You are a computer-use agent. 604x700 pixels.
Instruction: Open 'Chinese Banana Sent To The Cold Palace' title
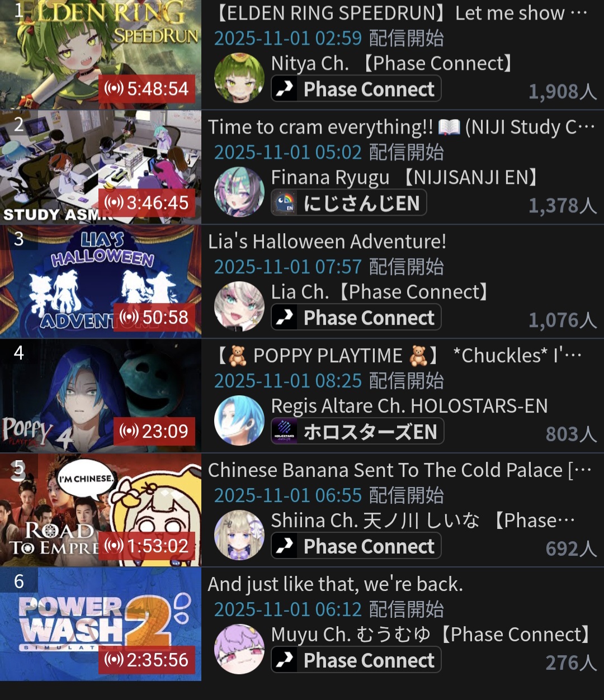[400, 470]
